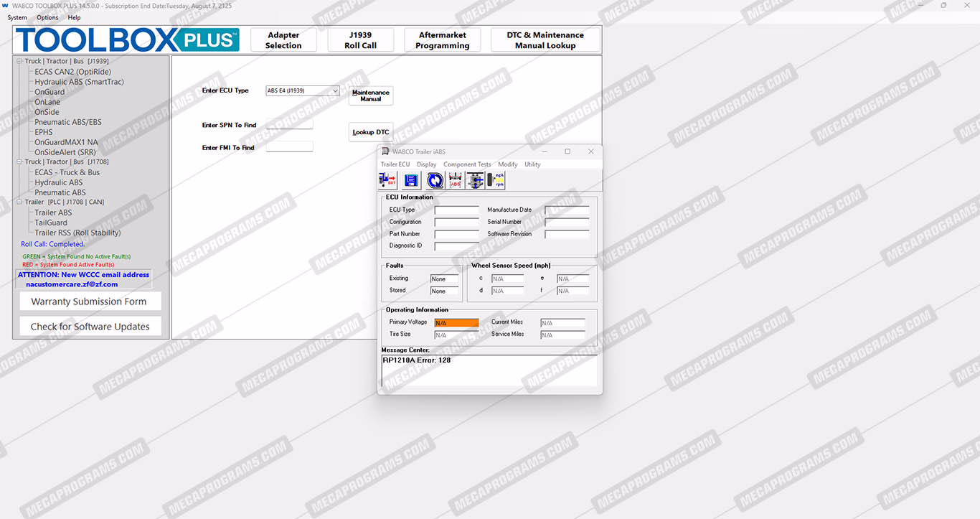Select Pneumatic ABS/EBS in tree

[x=68, y=122]
